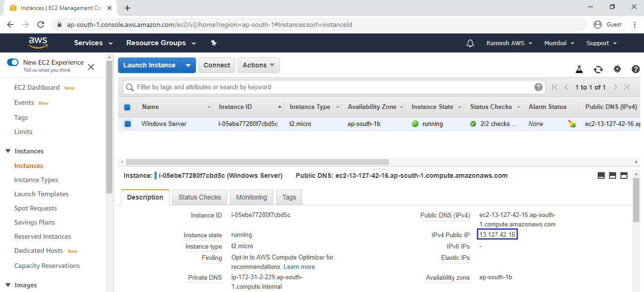This screenshot has width=644, height=292.
Task: Click the Guest profile icon
Action: pyautogui.click(x=609, y=25)
